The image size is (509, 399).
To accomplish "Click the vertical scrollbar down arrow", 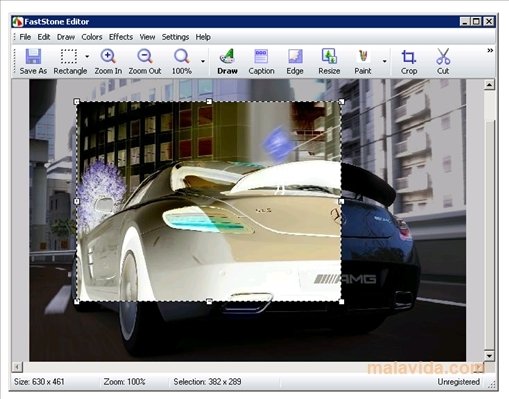I will point(489,356).
